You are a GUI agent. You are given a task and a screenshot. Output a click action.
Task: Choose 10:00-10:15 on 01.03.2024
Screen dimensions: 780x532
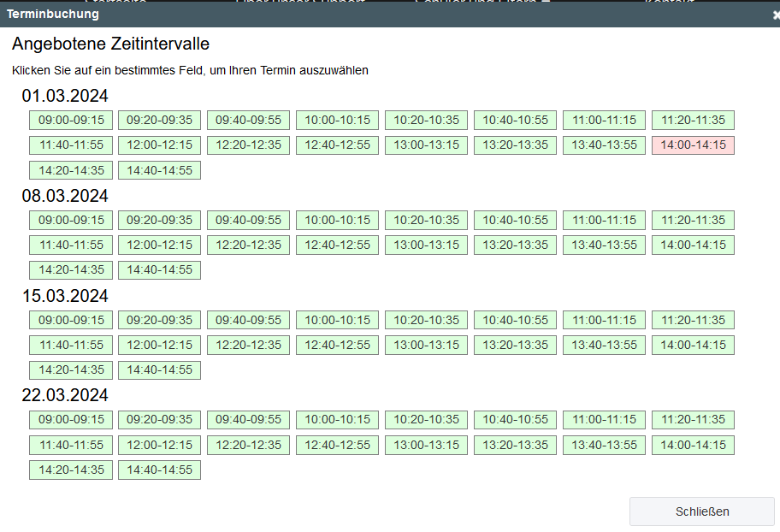tap(337, 120)
